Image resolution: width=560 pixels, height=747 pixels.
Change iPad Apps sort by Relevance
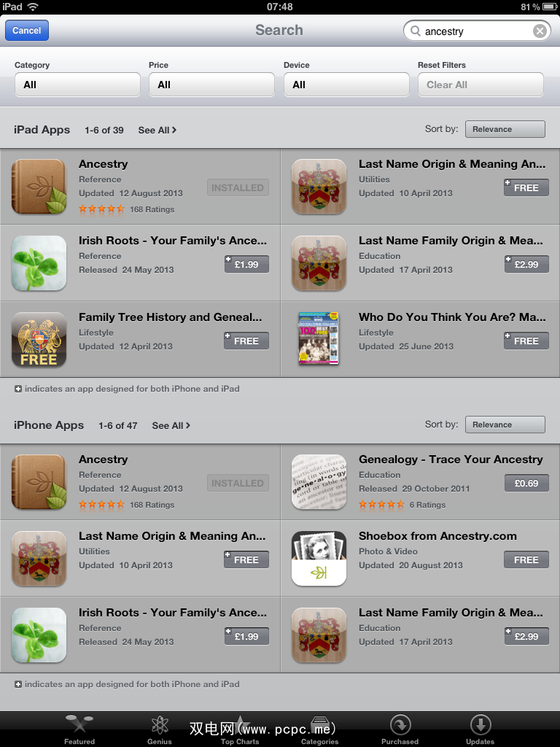[x=505, y=129]
